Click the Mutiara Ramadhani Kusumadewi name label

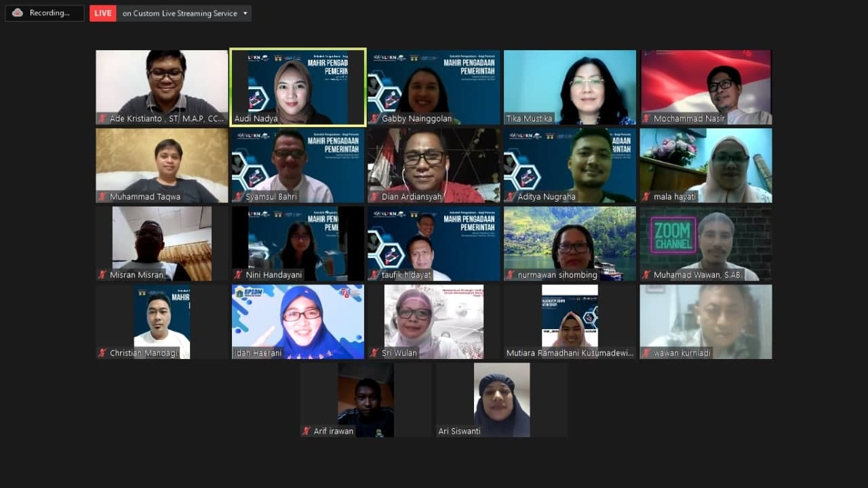[569, 353]
